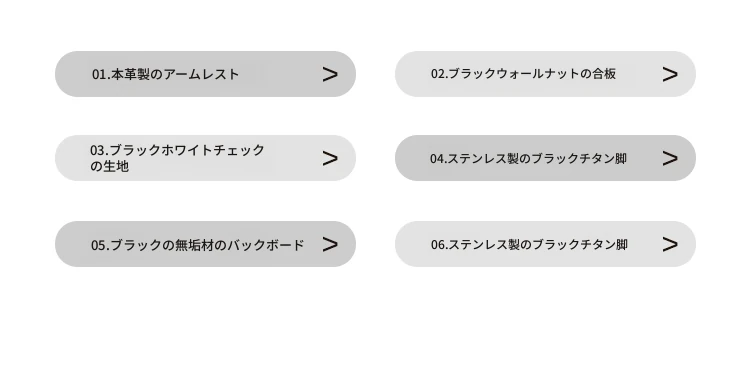Click the text 本革製のアームレスト
The width and height of the screenshot is (750, 372).
click(x=175, y=74)
